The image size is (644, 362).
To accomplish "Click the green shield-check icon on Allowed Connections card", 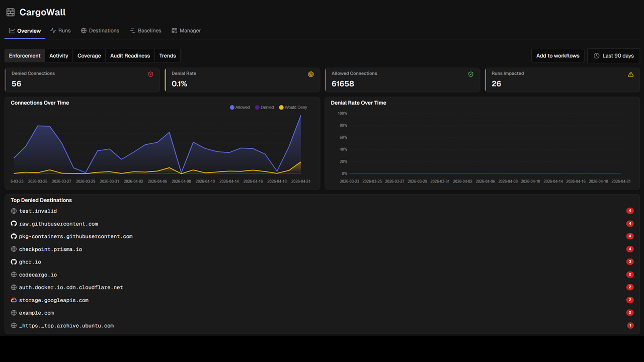I will click(471, 74).
